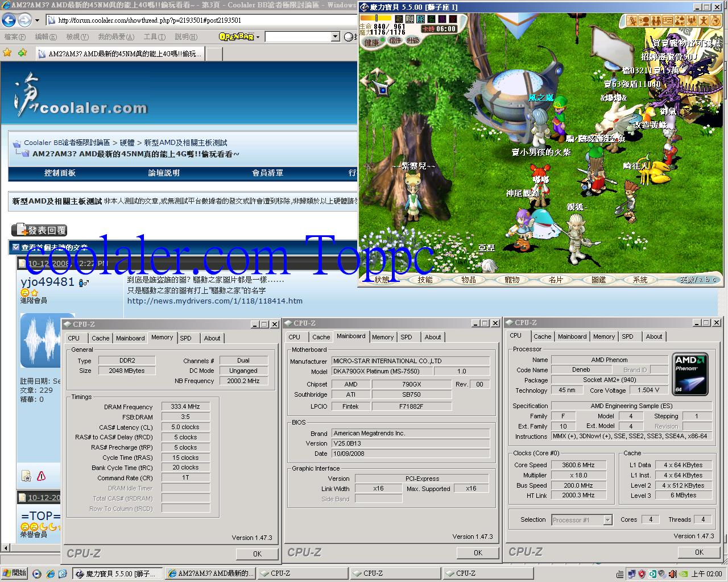Open the 狀態 status menu in game
Image resolution: width=728 pixels, height=582 pixels.
pyautogui.click(x=382, y=280)
